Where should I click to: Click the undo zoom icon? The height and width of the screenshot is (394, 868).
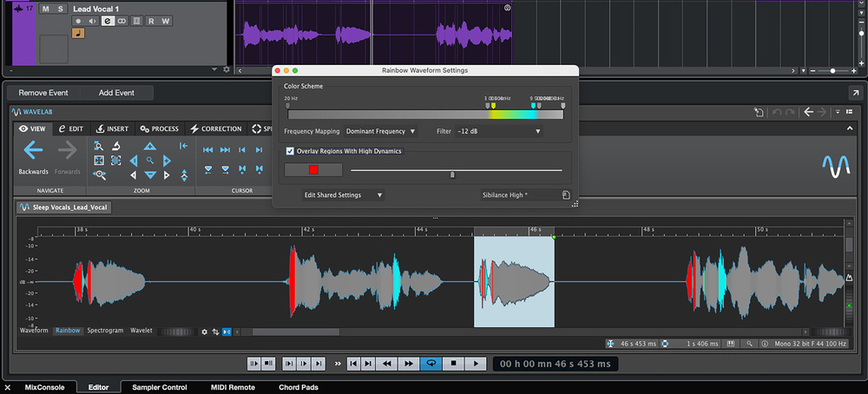pyautogui.click(x=116, y=146)
